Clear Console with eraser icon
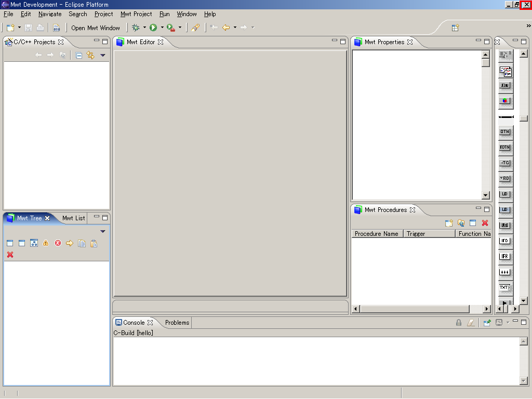This screenshot has width=532, height=399. pos(471,323)
